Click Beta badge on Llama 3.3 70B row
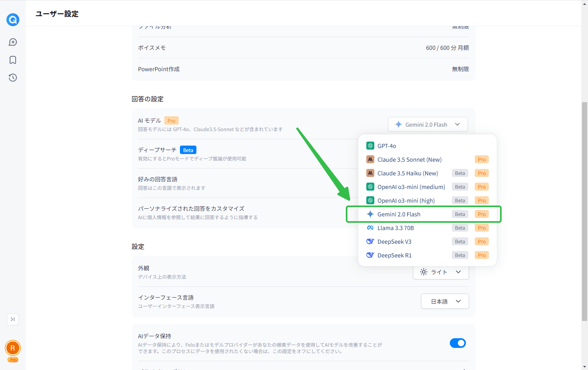 coord(460,228)
